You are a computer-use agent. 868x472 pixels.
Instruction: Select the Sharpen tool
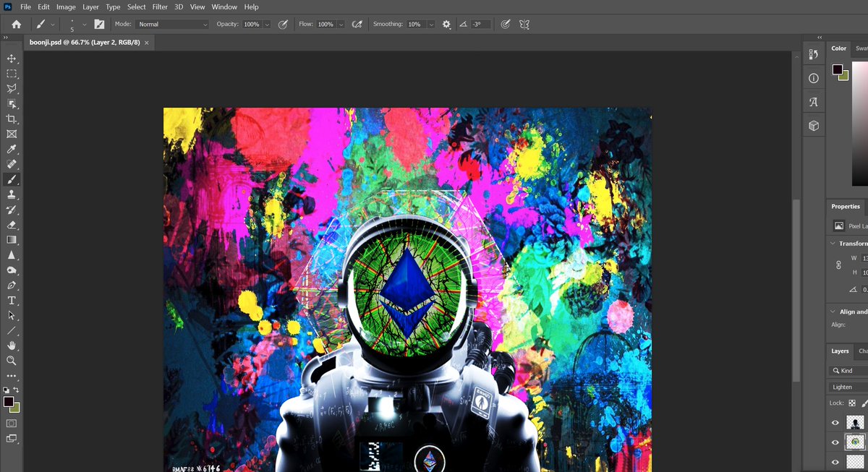point(12,255)
